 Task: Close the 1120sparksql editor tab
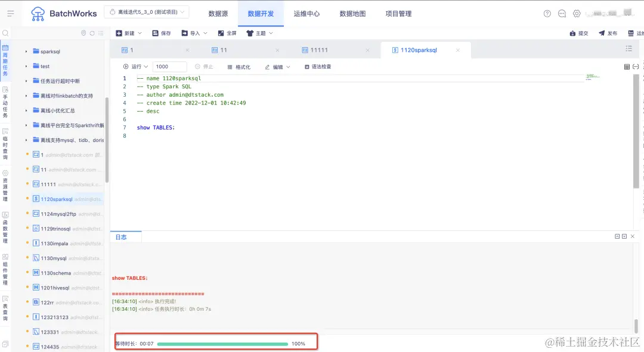(457, 50)
